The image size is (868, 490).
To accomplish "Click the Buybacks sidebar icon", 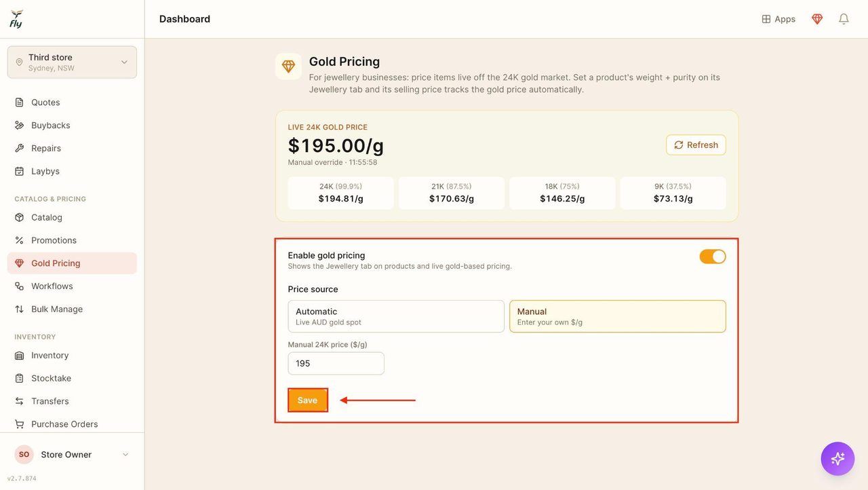I will point(19,126).
